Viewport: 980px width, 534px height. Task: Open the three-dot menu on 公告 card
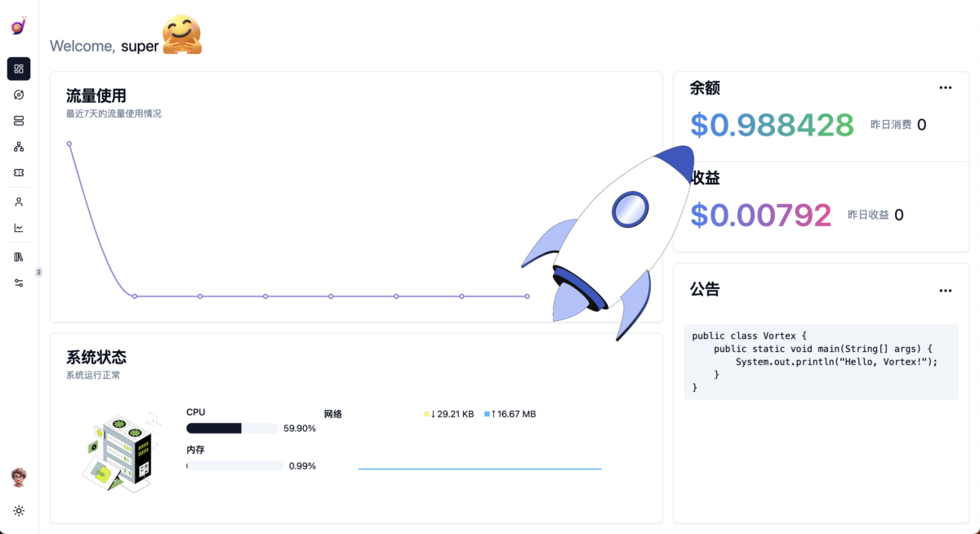coord(945,291)
